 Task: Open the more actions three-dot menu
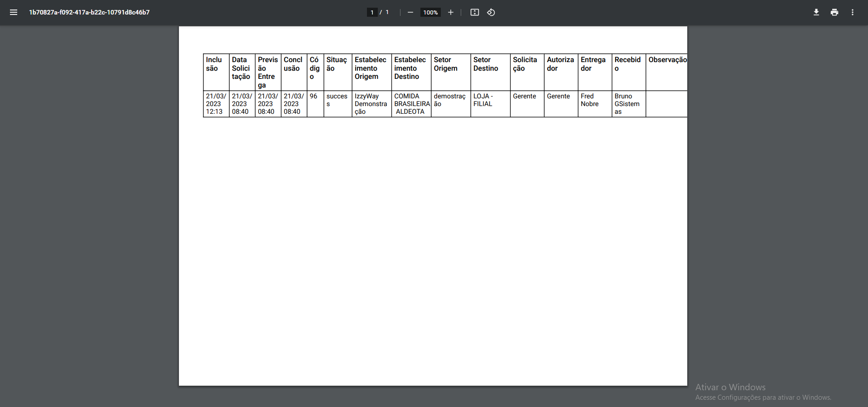pyautogui.click(x=852, y=12)
